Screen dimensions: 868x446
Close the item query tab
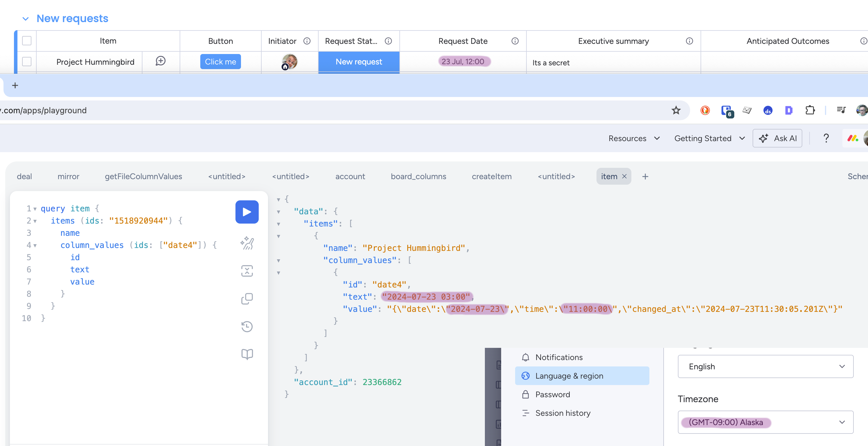point(624,176)
